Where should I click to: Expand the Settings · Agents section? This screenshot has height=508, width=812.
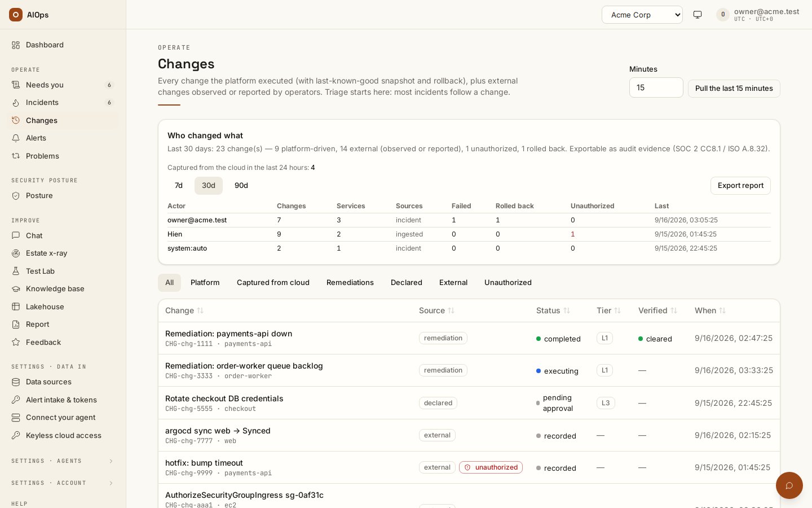pyautogui.click(x=63, y=461)
